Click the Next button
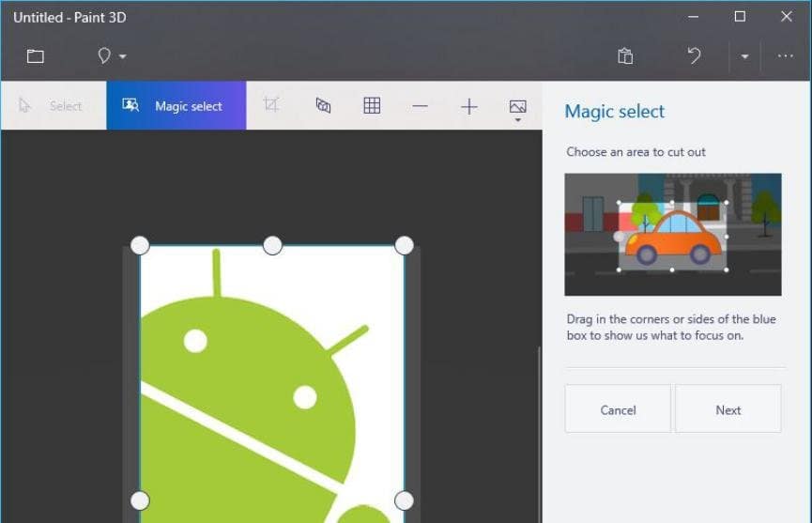This screenshot has width=812, height=523. point(728,409)
